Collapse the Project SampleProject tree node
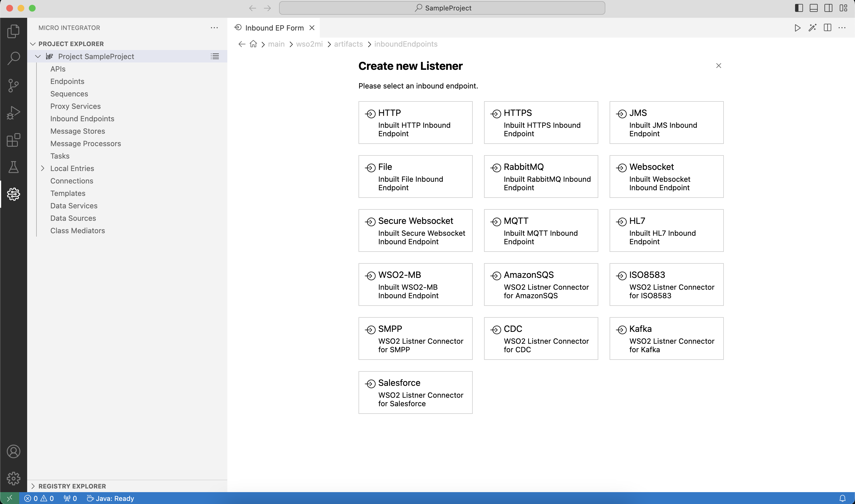This screenshot has width=855, height=504. point(38,56)
